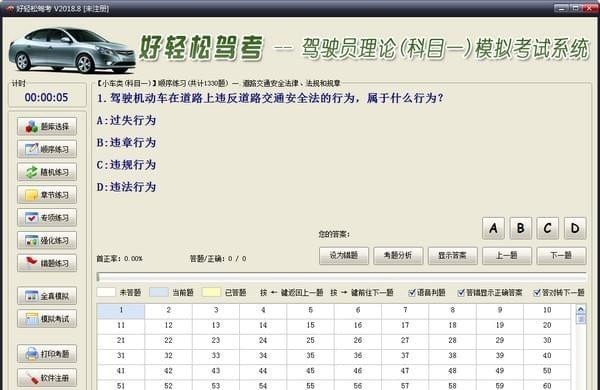Click the 已答题 yellow legend swatch
Image resolution: width=600 pixels, height=390 pixels.
point(211,292)
